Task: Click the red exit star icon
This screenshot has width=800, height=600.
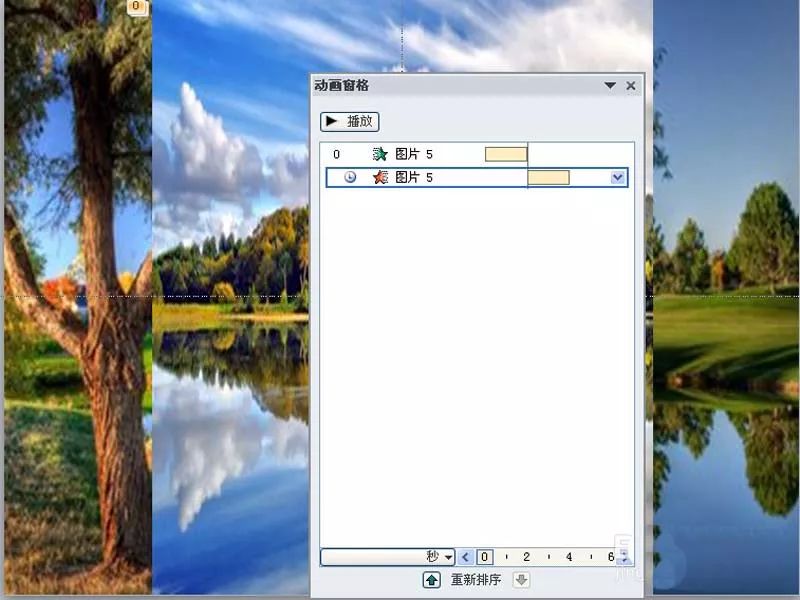Action: pyautogui.click(x=380, y=177)
